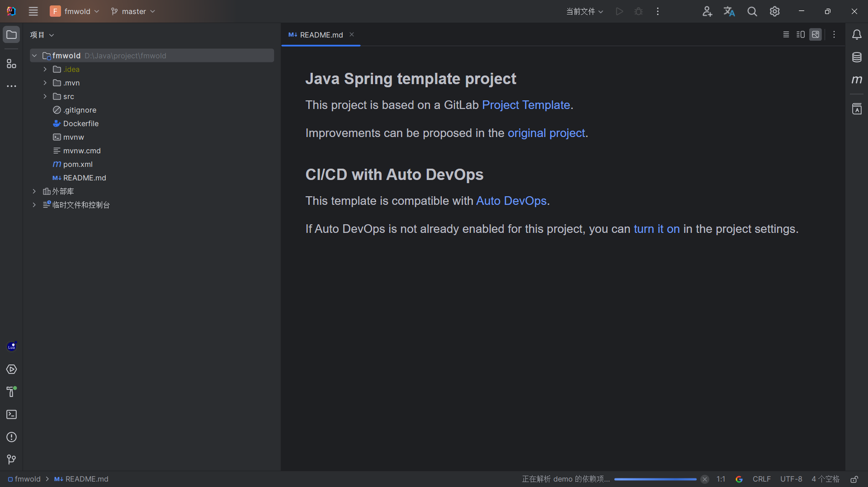Screen dimensions: 868x487
Task: Switch to editor-only view mode
Action: point(786,35)
